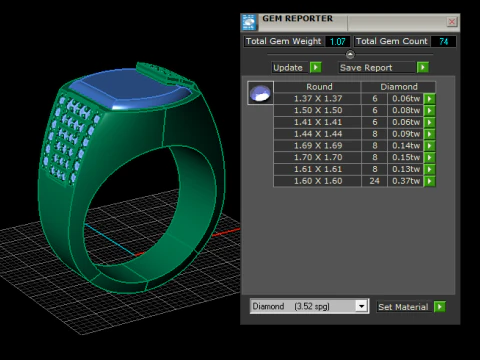Select the 1.37 X 1.37 size cell
This screenshot has height=360, width=480.
[x=318, y=99]
